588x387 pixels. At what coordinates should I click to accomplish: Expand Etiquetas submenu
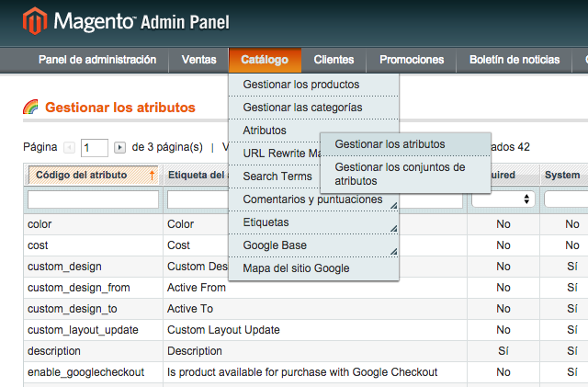(x=393, y=229)
